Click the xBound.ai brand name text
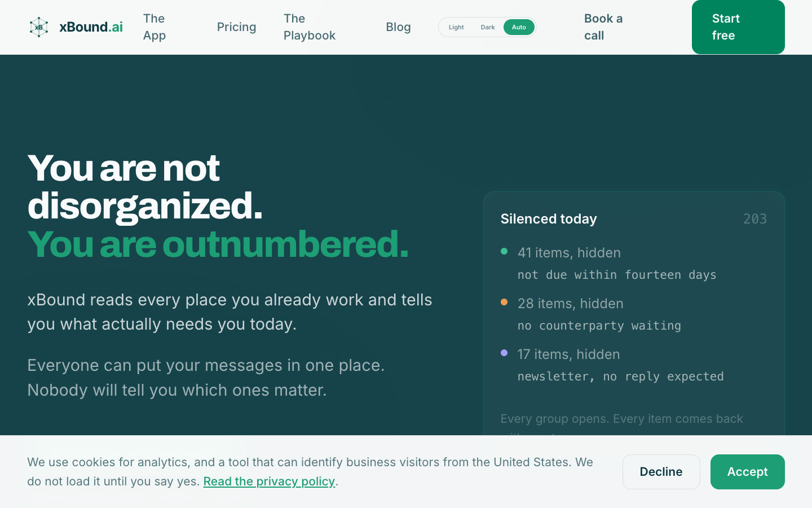This screenshot has height=508, width=812. [91, 27]
